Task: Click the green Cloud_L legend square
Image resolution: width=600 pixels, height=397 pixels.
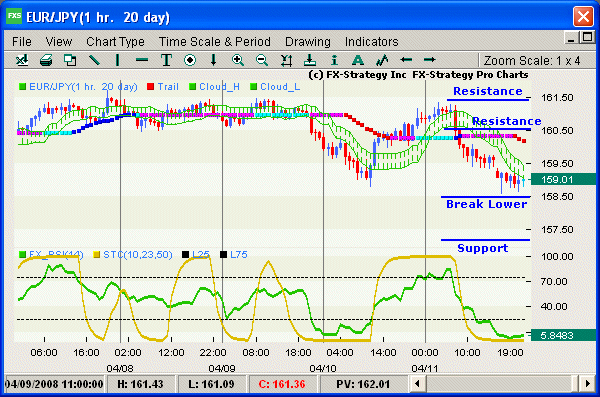Action: [x=253, y=87]
